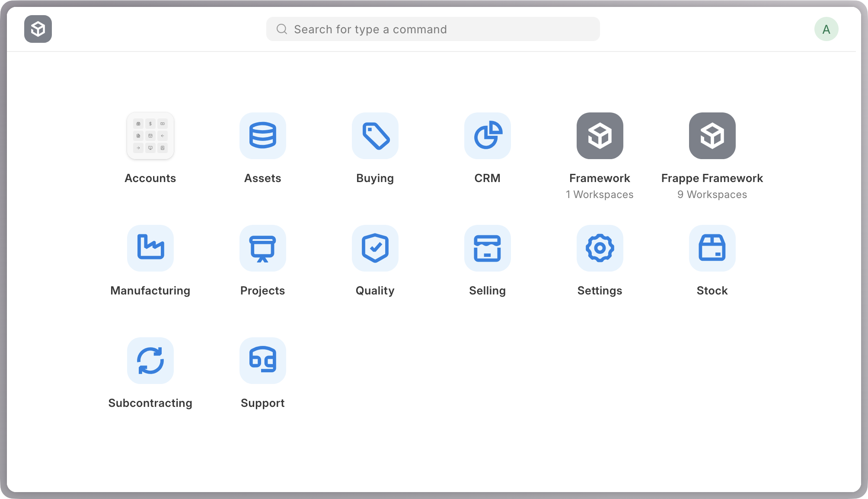Image resolution: width=868 pixels, height=499 pixels.
Task: Open the Quality shield checkmark icon
Action: [375, 248]
